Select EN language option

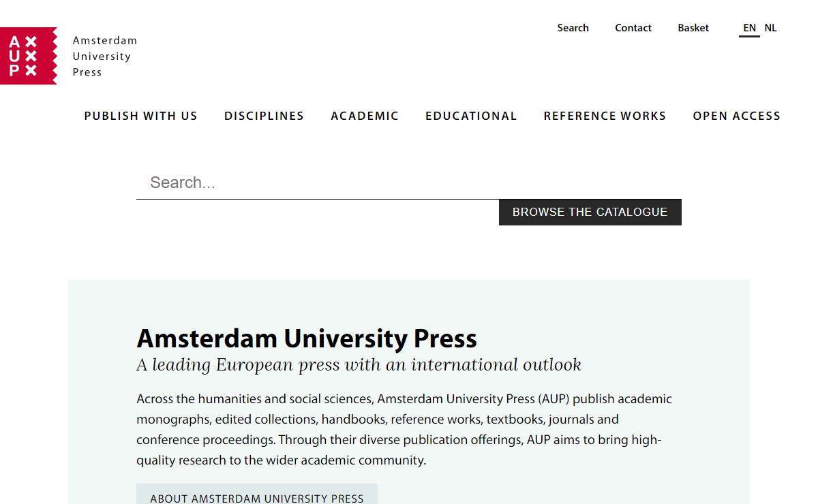pyautogui.click(x=749, y=28)
